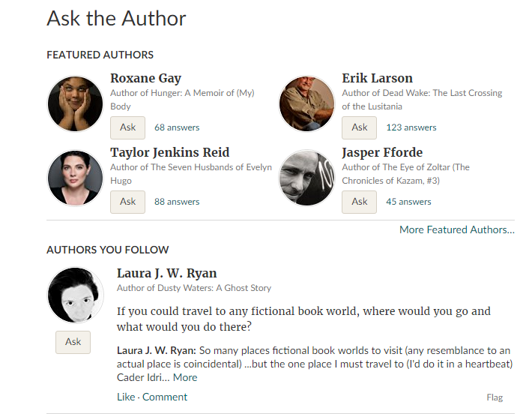The height and width of the screenshot is (414, 532).
Task: Expand Laura's answer with More link
Action: point(185,378)
